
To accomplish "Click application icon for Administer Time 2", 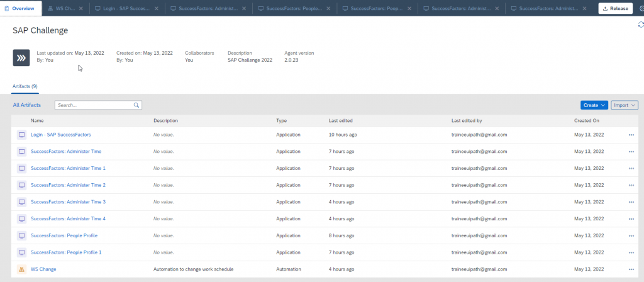I will tap(21, 186).
